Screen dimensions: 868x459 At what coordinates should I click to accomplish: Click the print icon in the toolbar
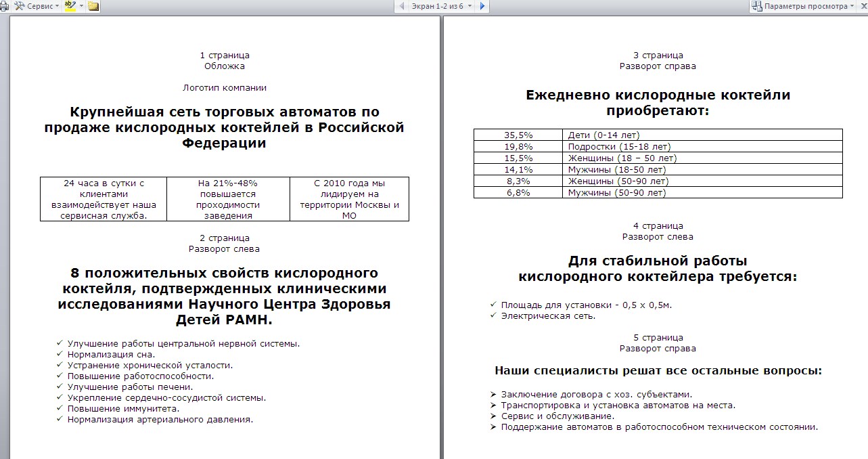(x=3, y=5)
